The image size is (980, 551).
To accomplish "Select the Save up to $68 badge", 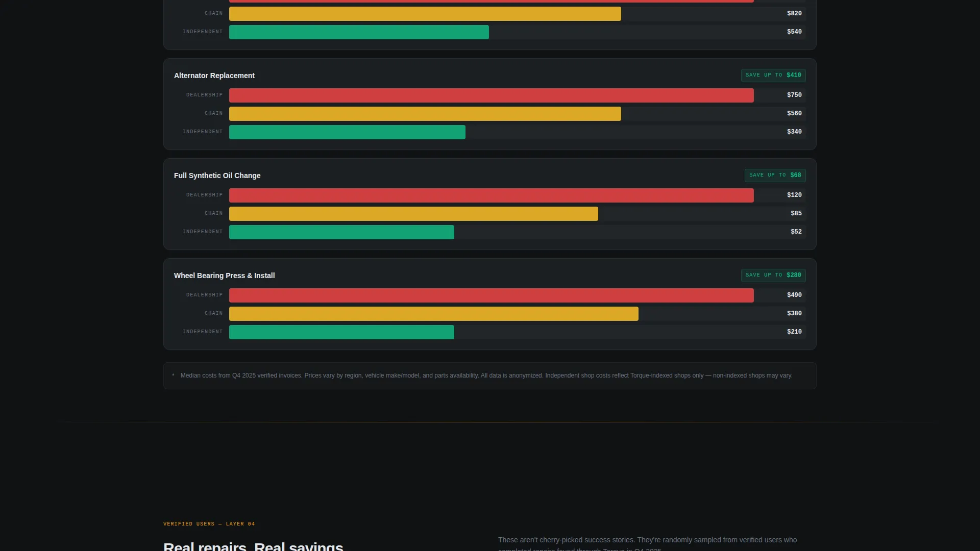I will click(x=775, y=176).
